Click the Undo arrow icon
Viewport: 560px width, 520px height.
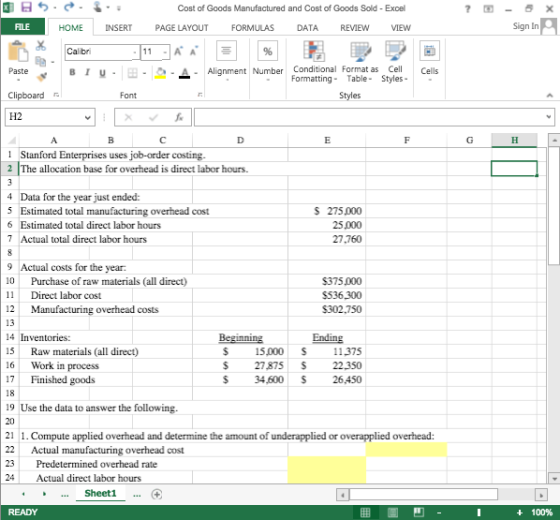[43, 7]
